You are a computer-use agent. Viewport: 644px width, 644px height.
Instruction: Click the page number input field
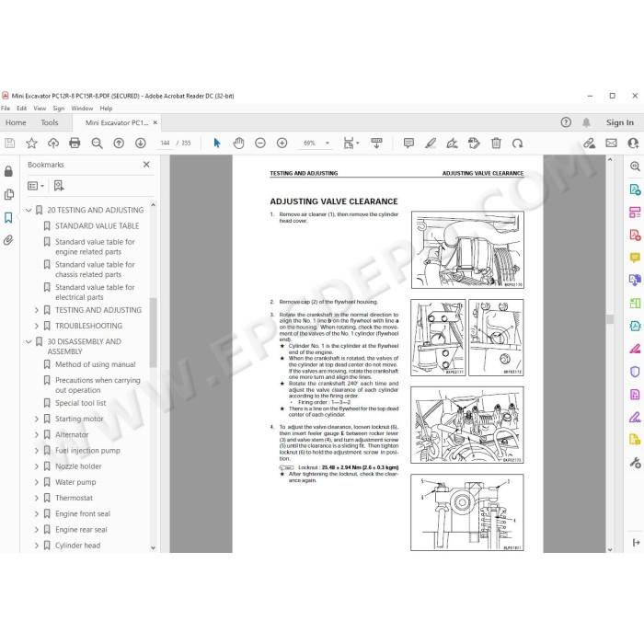point(165,143)
